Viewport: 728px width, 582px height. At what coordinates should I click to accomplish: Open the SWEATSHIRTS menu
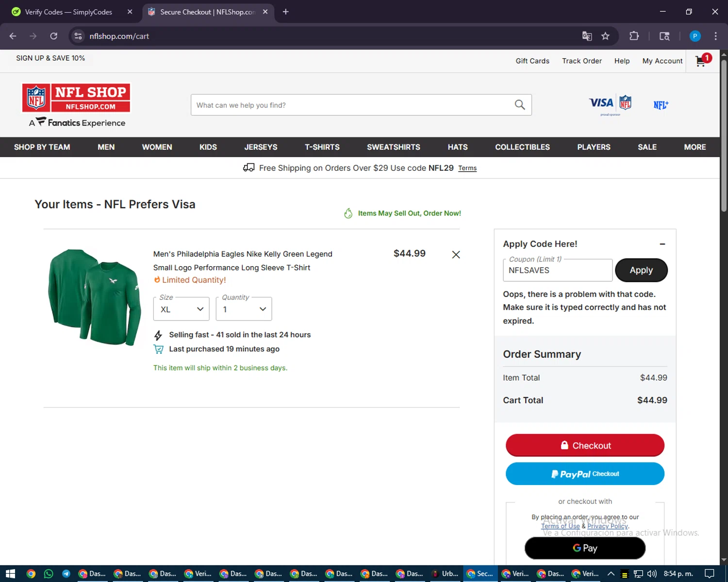(x=394, y=147)
